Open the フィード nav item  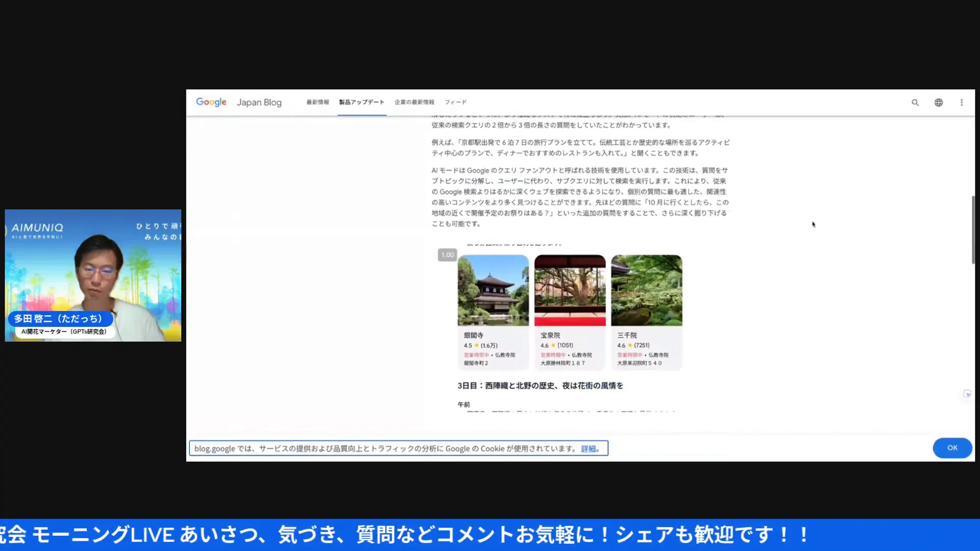[x=455, y=102]
